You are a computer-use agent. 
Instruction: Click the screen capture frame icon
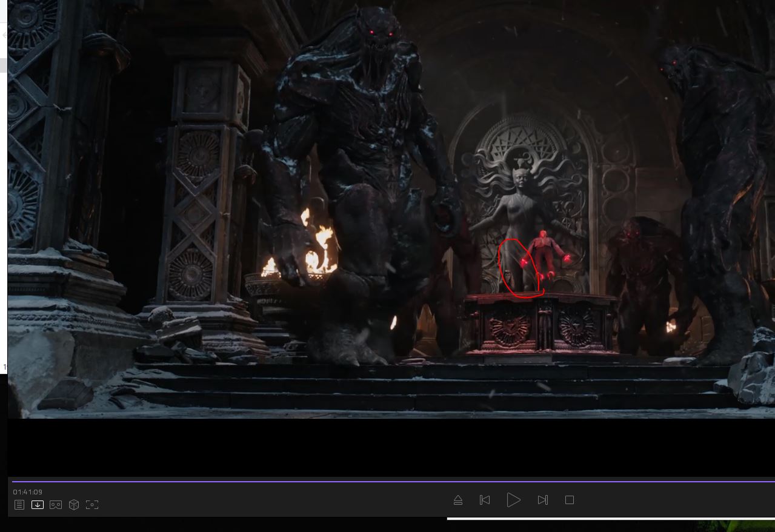pyautogui.click(x=92, y=505)
